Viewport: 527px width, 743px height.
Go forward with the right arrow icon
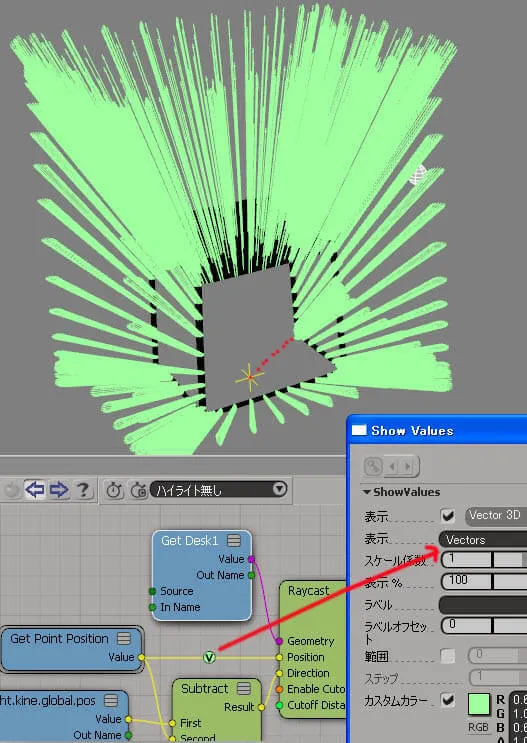click(x=59, y=489)
